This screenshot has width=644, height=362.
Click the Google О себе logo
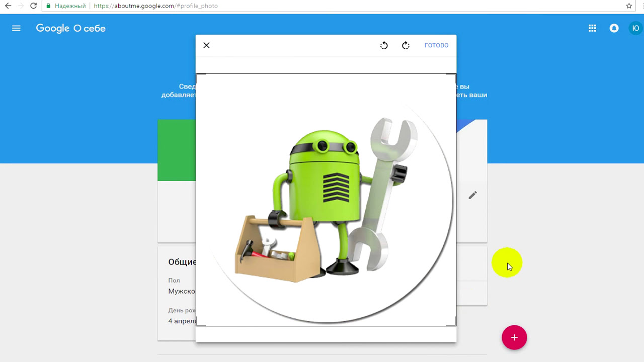[71, 28]
